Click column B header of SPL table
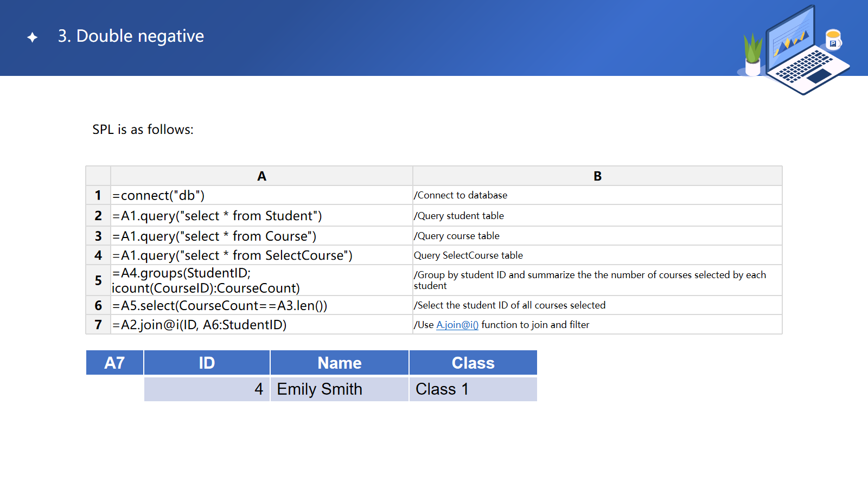The image size is (868, 488). click(597, 176)
